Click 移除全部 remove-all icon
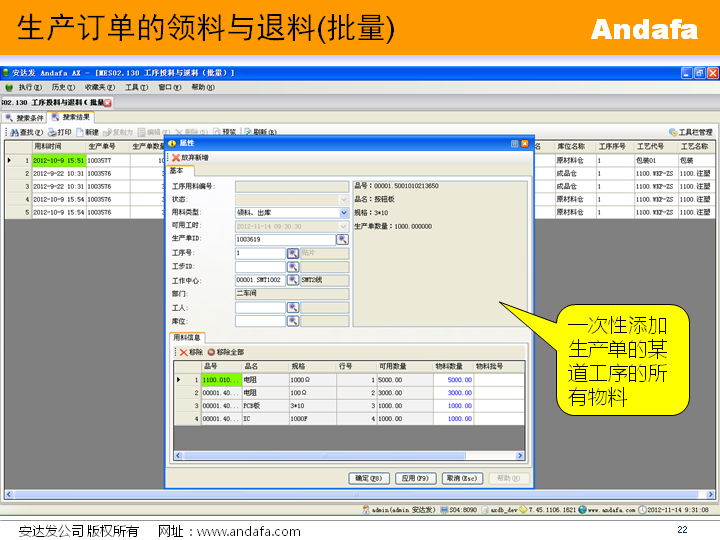The height and width of the screenshot is (540, 720). (x=212, y=352)
